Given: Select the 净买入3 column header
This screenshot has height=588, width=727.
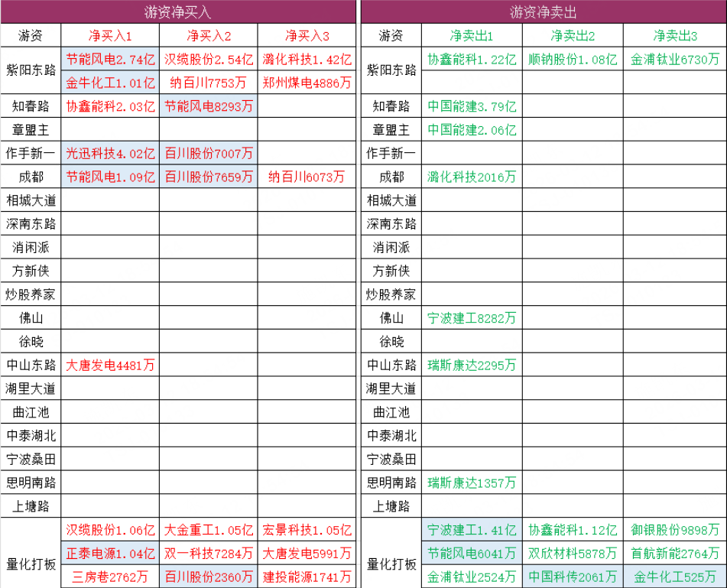Looking at the screenshot, I should click(307, 36).
